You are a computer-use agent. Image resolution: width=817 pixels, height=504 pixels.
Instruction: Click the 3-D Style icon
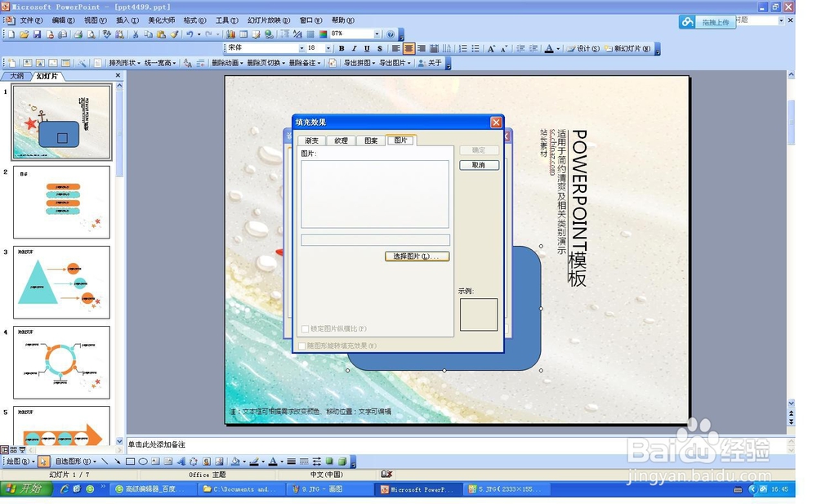click(342, 462)
